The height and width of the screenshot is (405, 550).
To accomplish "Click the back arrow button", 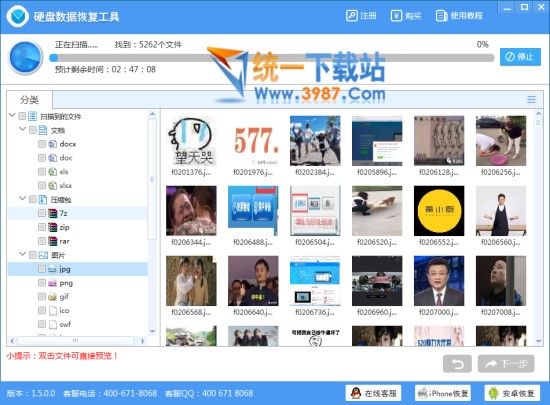I will [457, 364].
